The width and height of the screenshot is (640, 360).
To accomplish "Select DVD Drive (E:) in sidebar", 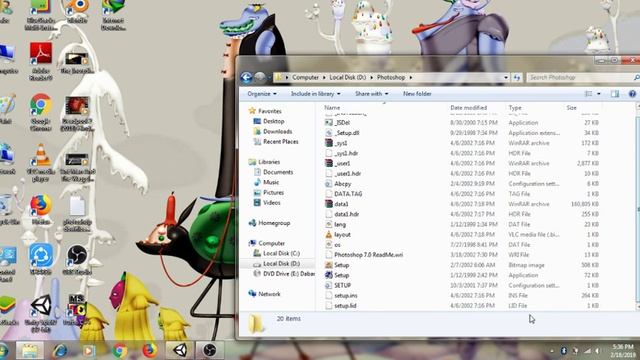I will pos(289,274).
